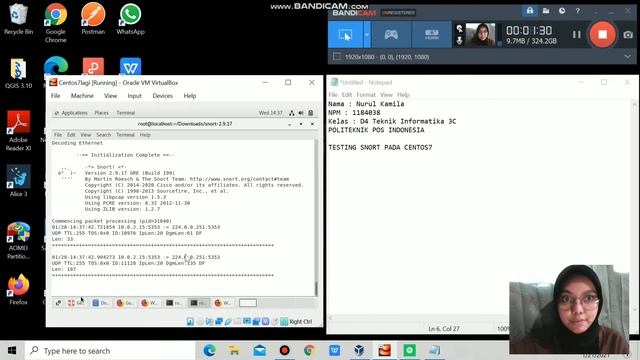Open Postman desktop shortcut

tap(93, 19)
